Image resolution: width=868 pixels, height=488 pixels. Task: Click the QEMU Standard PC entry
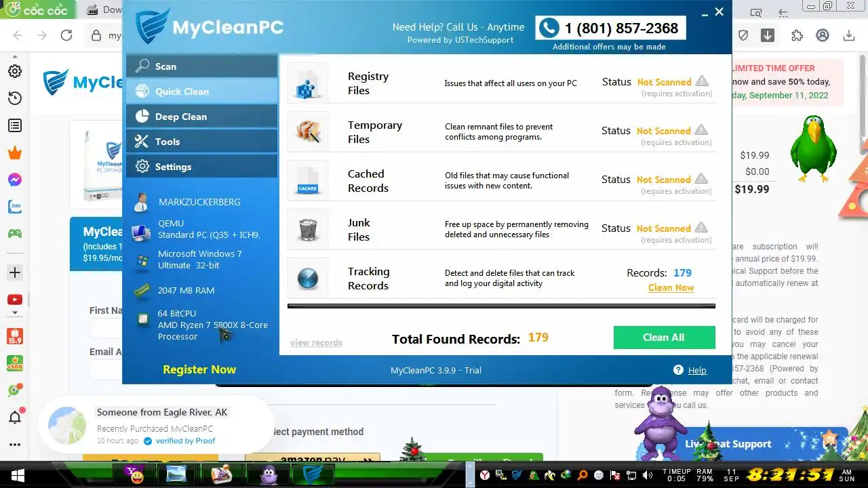[197, 229]
